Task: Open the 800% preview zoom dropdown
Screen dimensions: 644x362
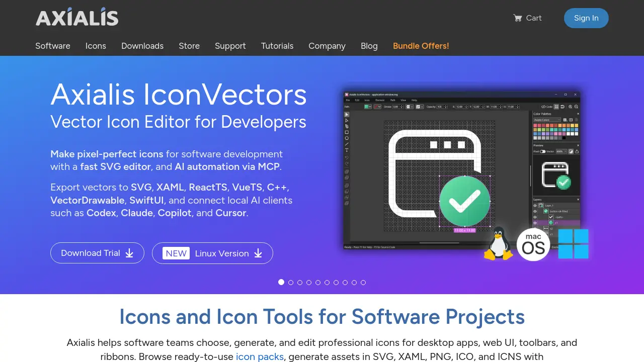Action: point(561,151)
